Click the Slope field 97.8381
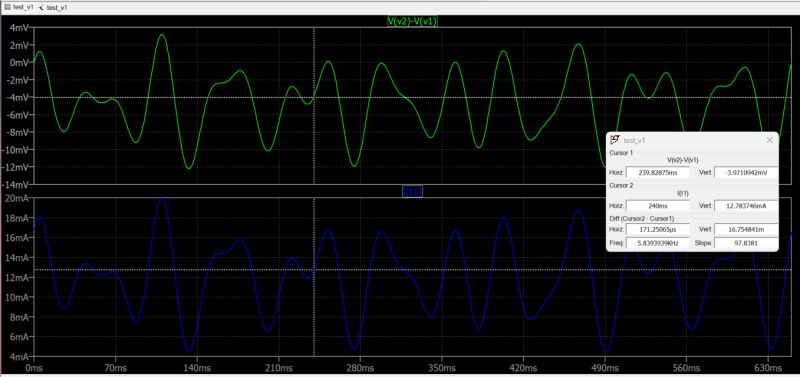Viewport: 800px width, 377px height. [746, 243]
